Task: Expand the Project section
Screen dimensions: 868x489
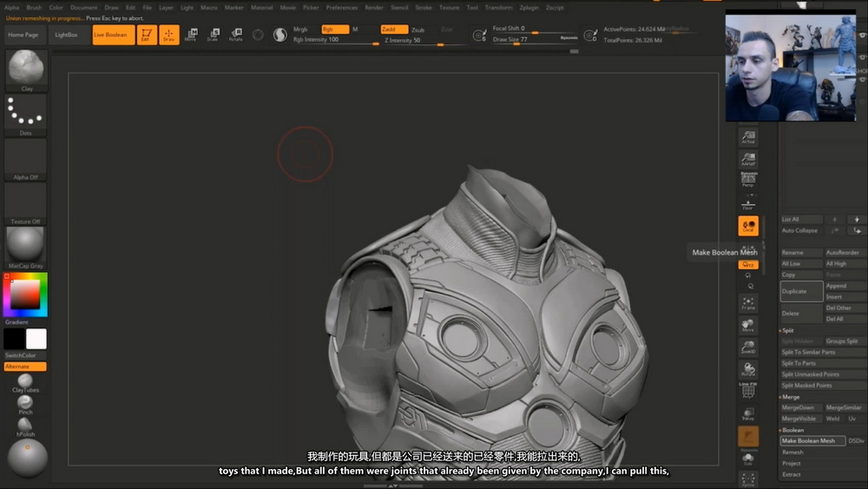Action: (792, 464)
